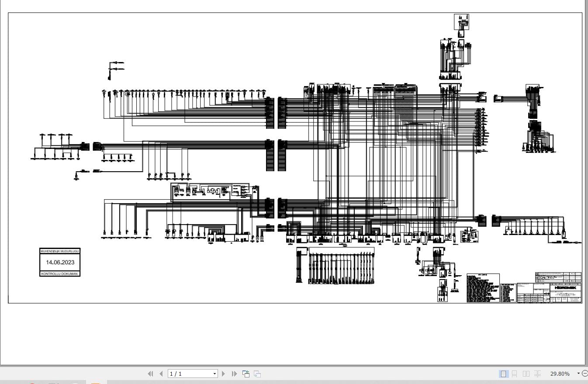Click the 14.06.2023 date stamp
The height and width of the screenshot is (384, 588).
(x=60, y=263)
